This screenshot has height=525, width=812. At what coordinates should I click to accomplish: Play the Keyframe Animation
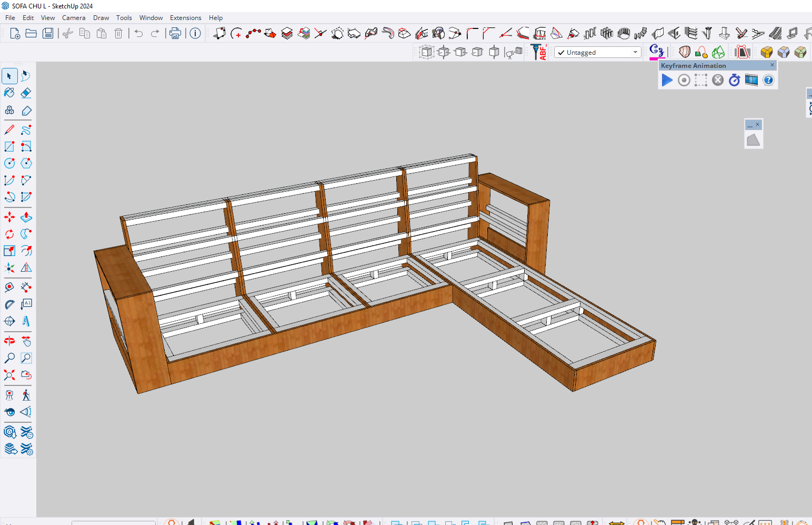pyautogui.click(x=667, y=80)
